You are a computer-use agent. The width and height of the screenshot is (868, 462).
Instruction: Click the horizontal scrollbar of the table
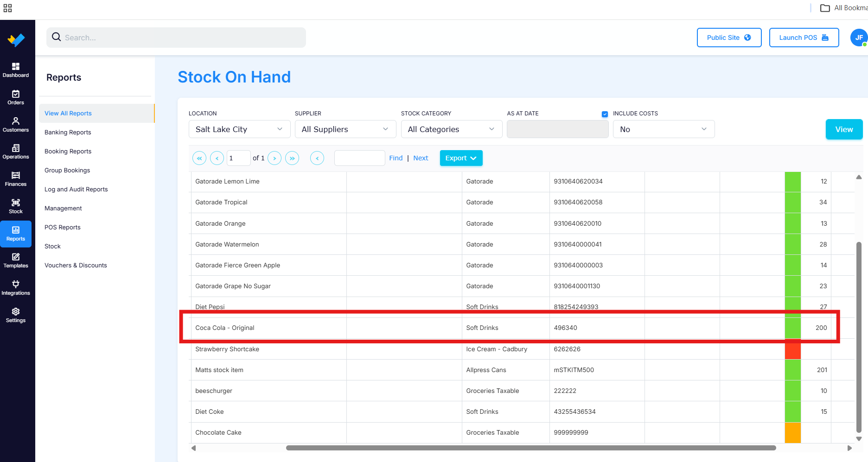531,448
